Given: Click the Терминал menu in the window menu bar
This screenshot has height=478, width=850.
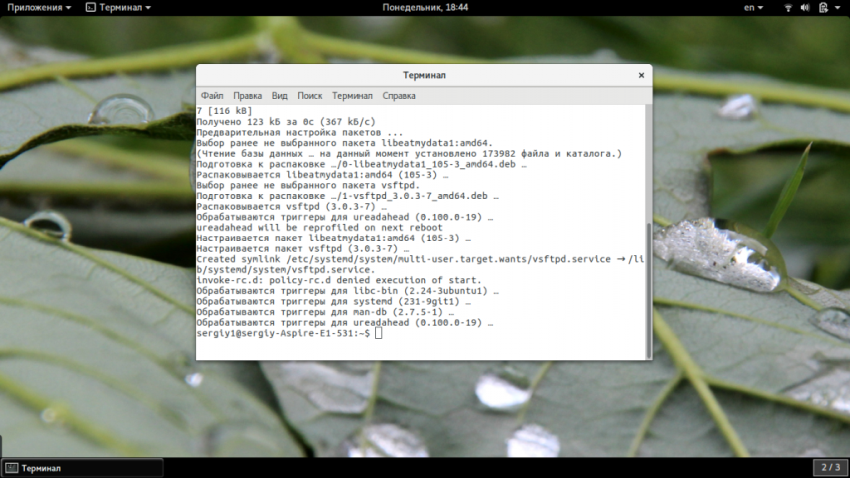Looking at the screenshot, I should click(x=352, y=96).
